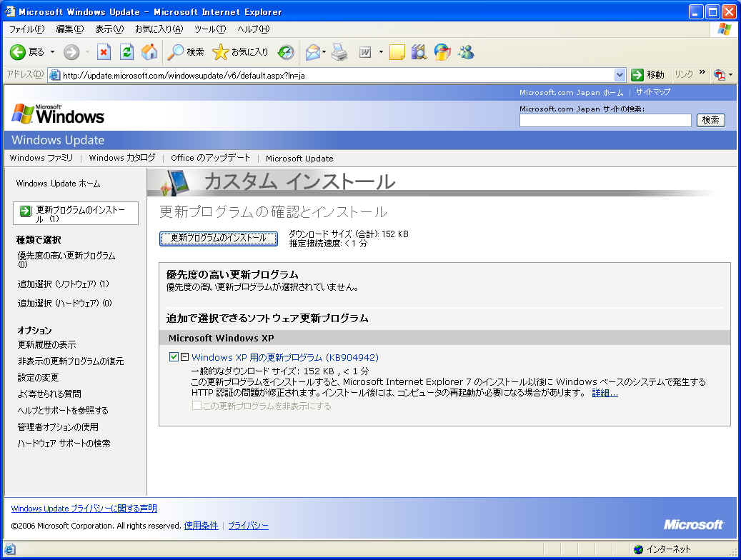Open the ヘルプ(H) menu
This screenshot has height=560, width=741.
[253, 29]
